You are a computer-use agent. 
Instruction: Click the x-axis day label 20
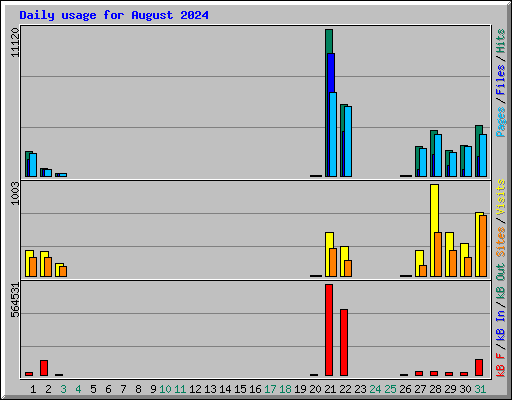pyautogui.click(x=315, y=389)
